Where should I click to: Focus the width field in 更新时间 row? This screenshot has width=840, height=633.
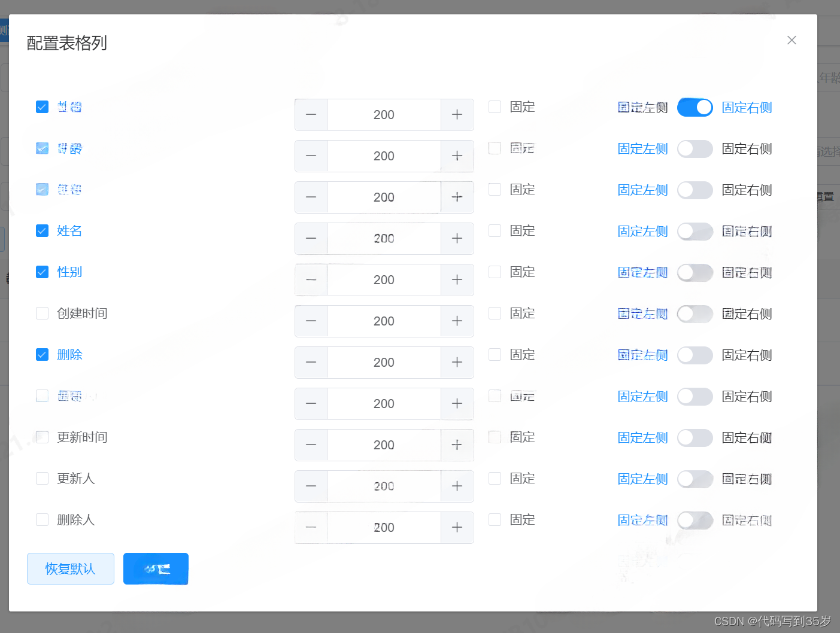[384, 445]
